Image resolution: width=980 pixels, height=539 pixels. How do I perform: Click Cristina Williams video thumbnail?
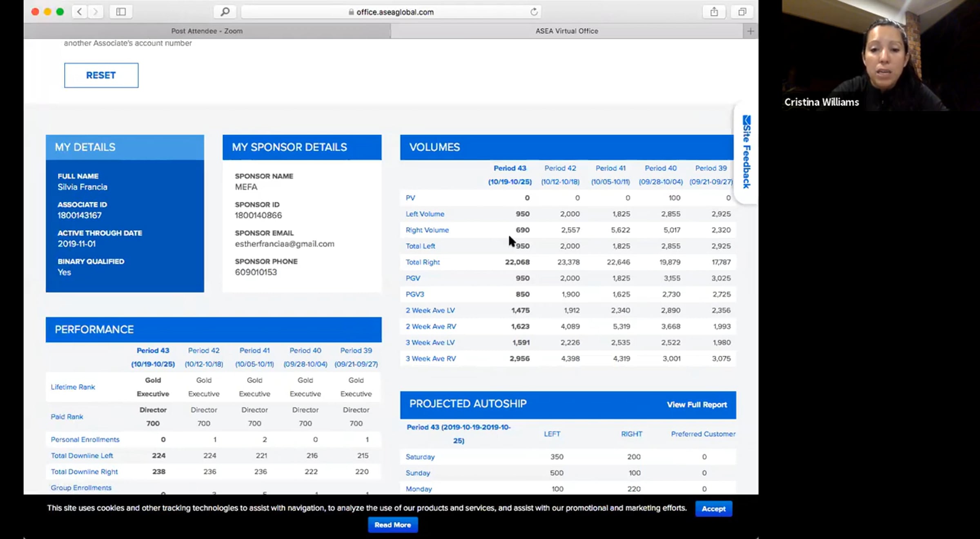(x=881, y=55)
